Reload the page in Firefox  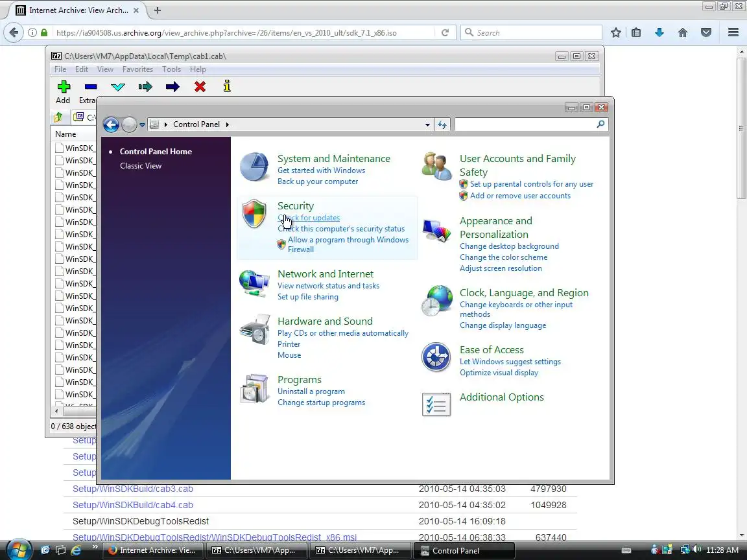445,32
